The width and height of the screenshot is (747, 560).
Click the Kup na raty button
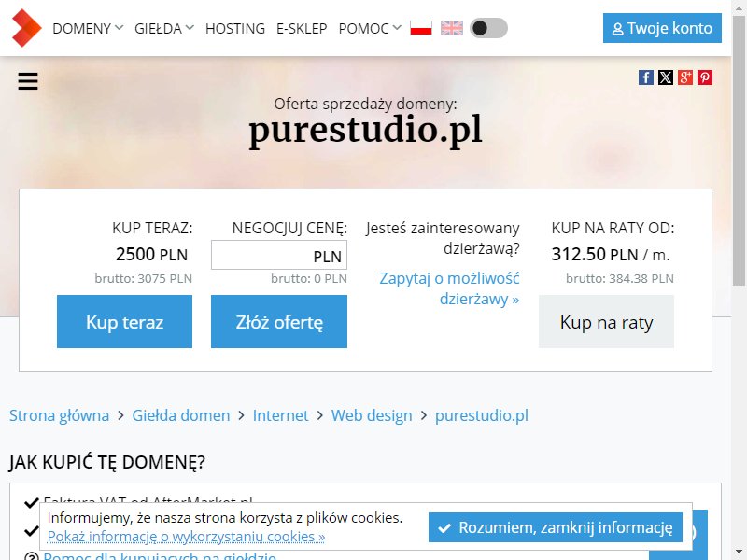coord(606,321)
